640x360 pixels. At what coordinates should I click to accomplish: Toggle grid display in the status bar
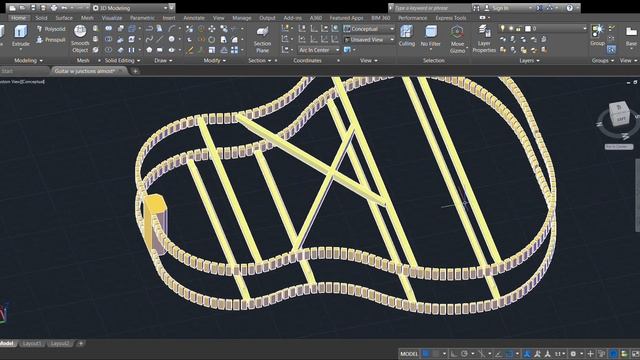tap(426, 354)
